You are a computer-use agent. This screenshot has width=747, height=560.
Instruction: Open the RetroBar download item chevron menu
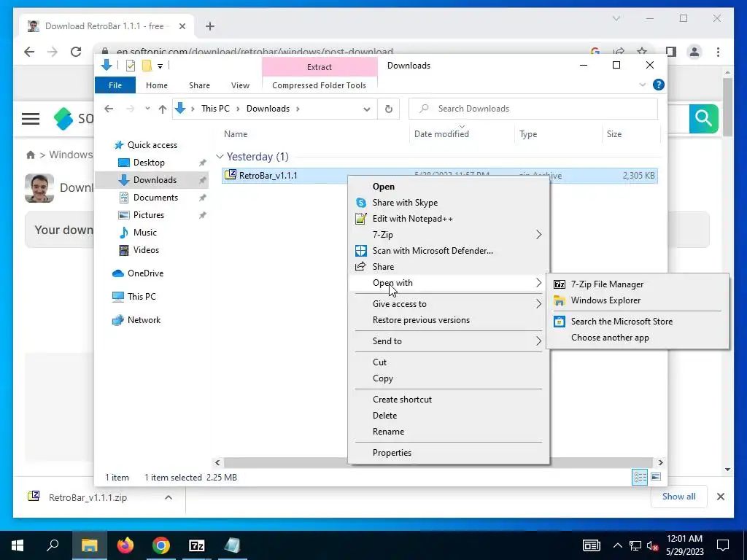coord(169,497)
